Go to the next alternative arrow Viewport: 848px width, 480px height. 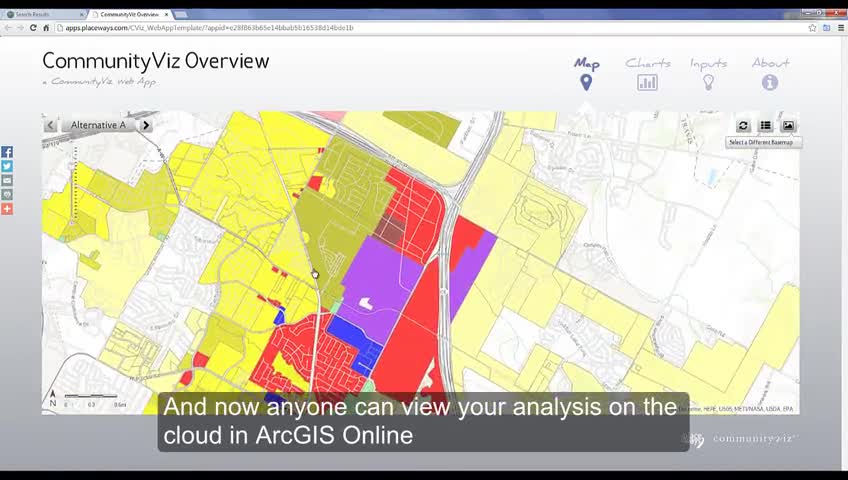click(x=145, y=125)
